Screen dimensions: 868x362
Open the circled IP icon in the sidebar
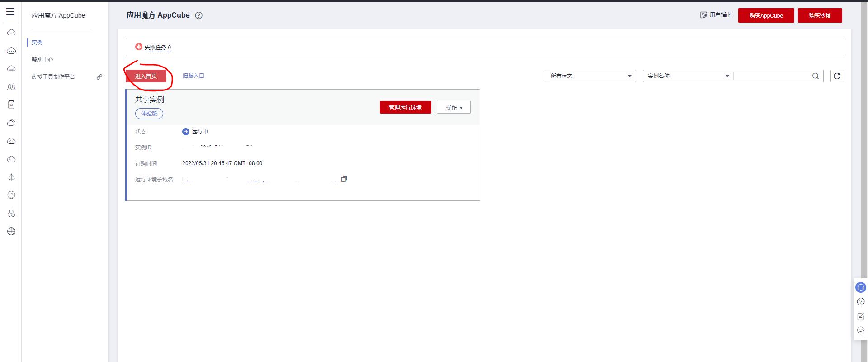click(x=11, y=195)
